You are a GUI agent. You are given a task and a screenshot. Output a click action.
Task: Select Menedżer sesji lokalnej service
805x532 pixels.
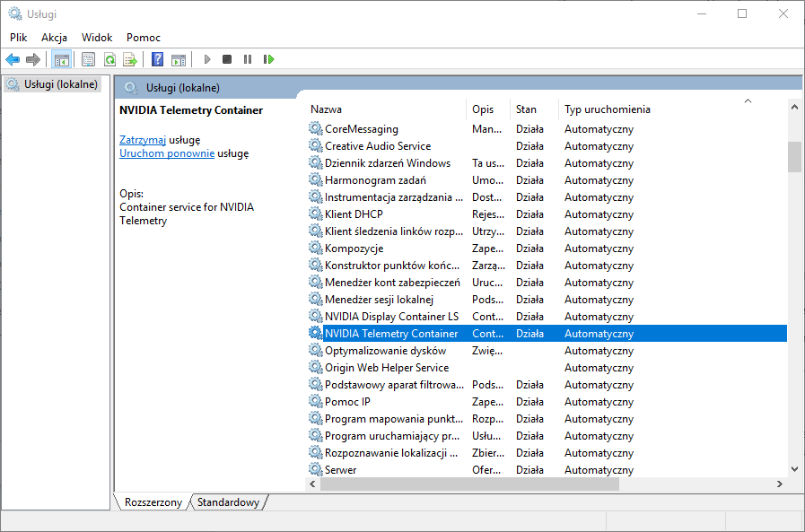pyautogui.click(x=547, y=300)
